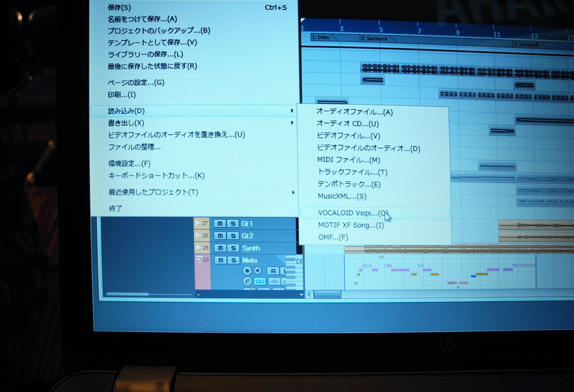
Task: Click the C4 piano key label
Action: [299, 261]
